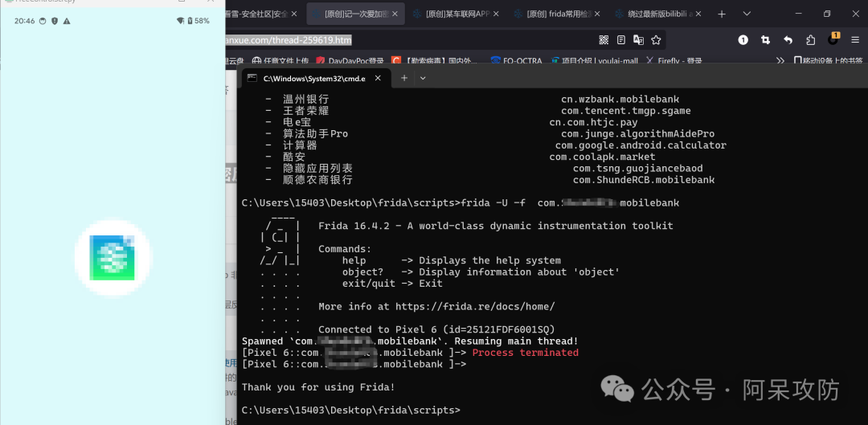Click the com.google.android.calculator package name

pos(641,145)
